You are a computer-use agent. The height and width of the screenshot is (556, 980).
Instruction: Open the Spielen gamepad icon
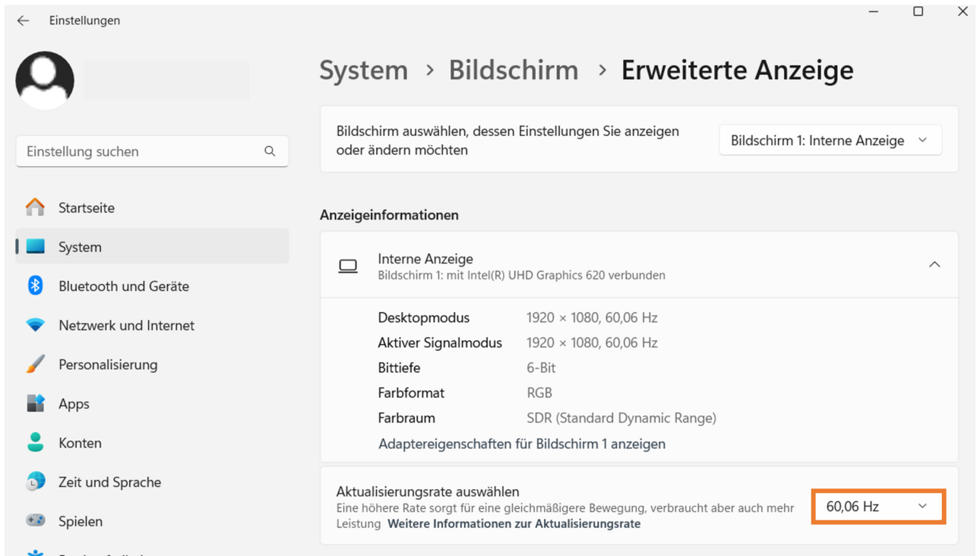pyautogui.click(x=35, y=521)
